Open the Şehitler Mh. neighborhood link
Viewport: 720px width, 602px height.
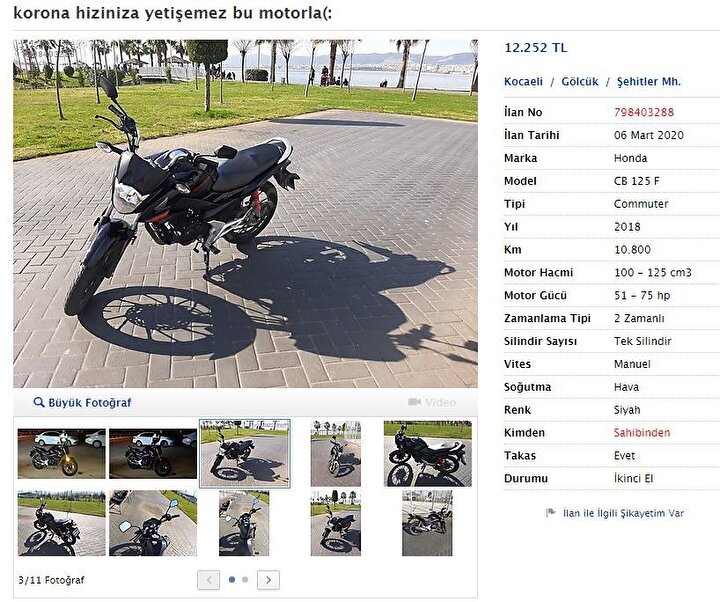(x=649, y=82)
